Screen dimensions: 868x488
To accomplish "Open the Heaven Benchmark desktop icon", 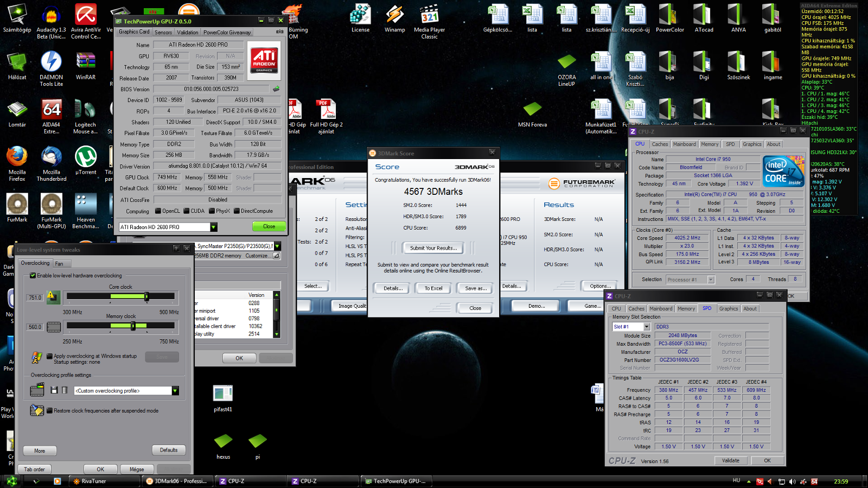I will tap(86, 211).
